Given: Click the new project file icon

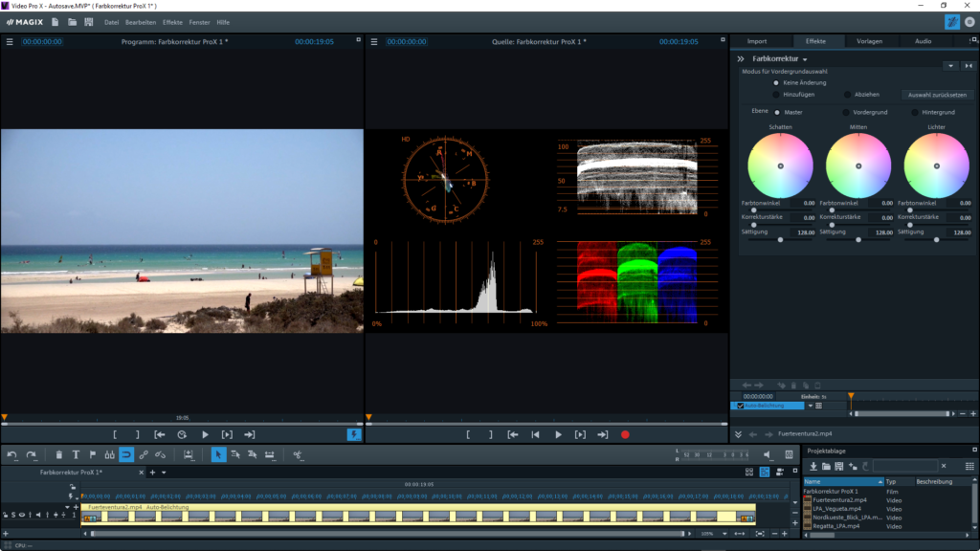Looking at the screenshot, I should [x=55, y=22].
